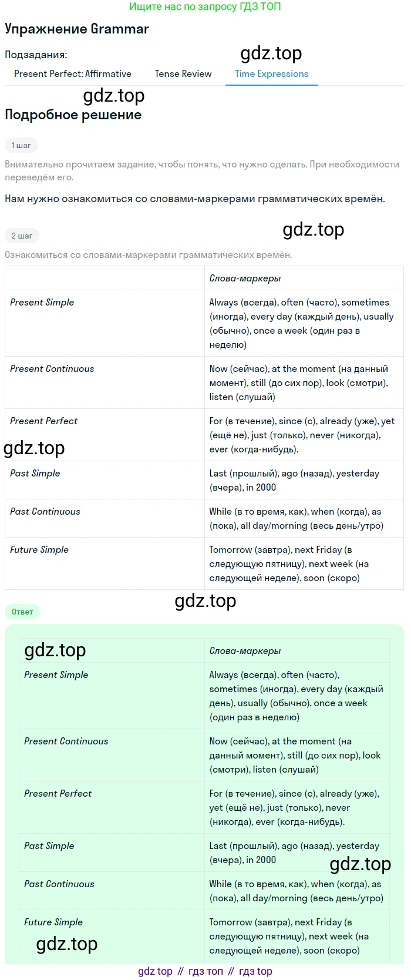
Task: Select the Time Expressions tab
Action: coord(272,74)
